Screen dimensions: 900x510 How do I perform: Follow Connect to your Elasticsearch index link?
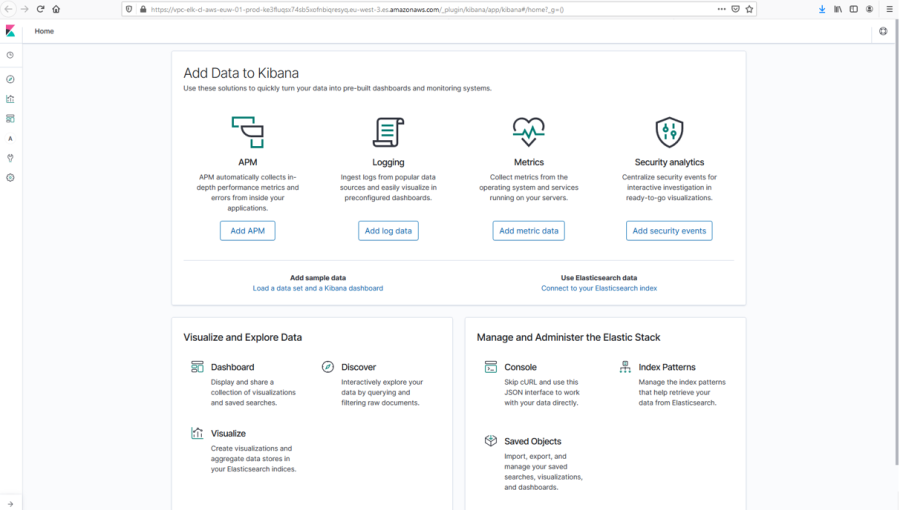click(599, 288)
